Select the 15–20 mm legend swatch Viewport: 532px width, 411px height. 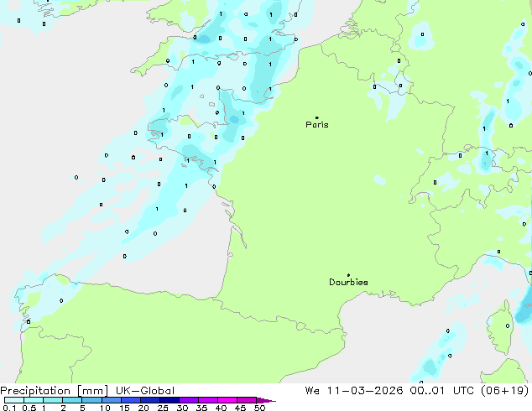point(130,400)
